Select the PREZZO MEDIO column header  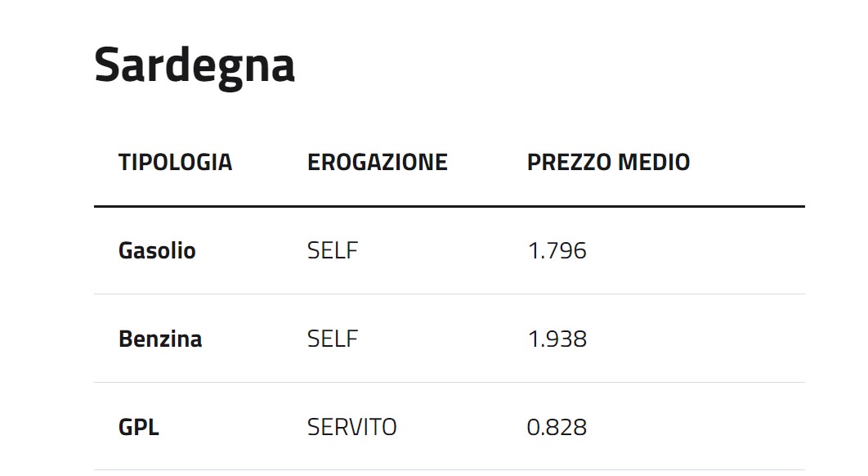pos(608,163)
